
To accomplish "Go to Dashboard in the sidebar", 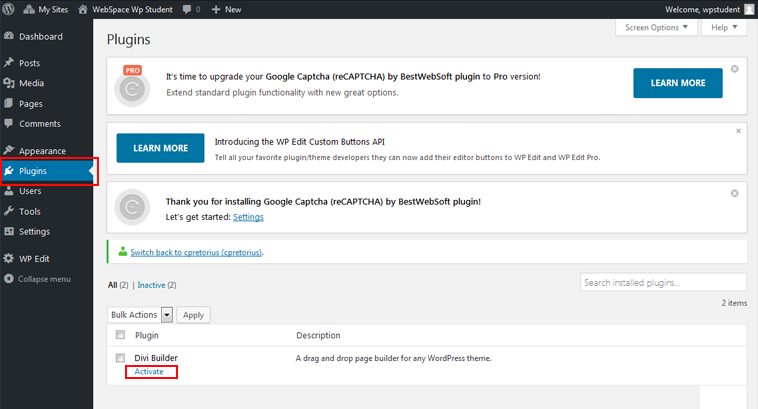I will point(41,37).
